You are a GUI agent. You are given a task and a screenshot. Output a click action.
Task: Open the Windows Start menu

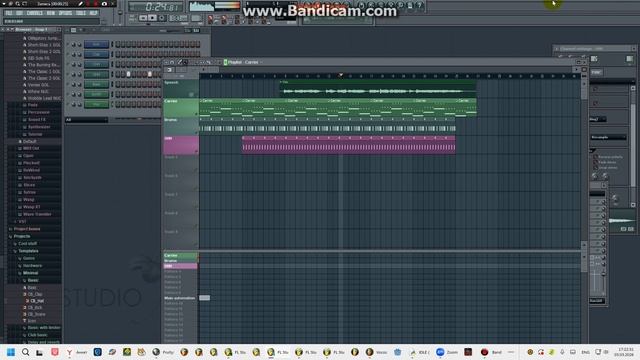point(11,352)
